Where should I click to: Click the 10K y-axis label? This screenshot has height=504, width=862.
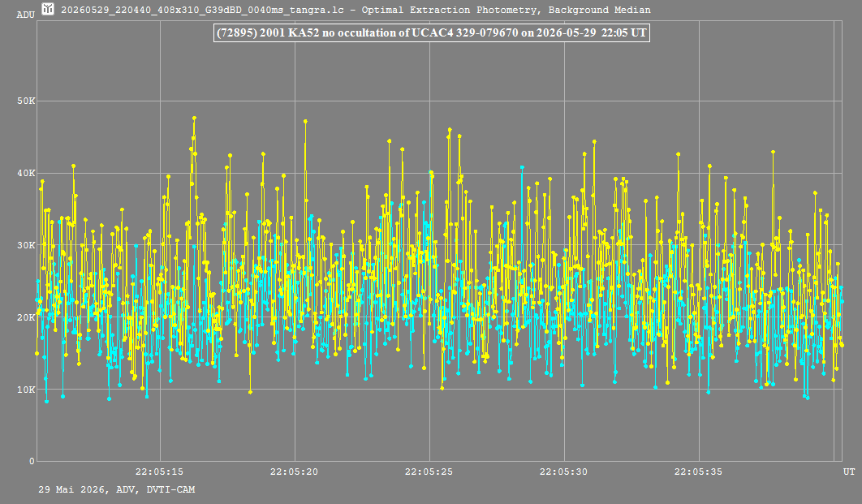(26, 390)
